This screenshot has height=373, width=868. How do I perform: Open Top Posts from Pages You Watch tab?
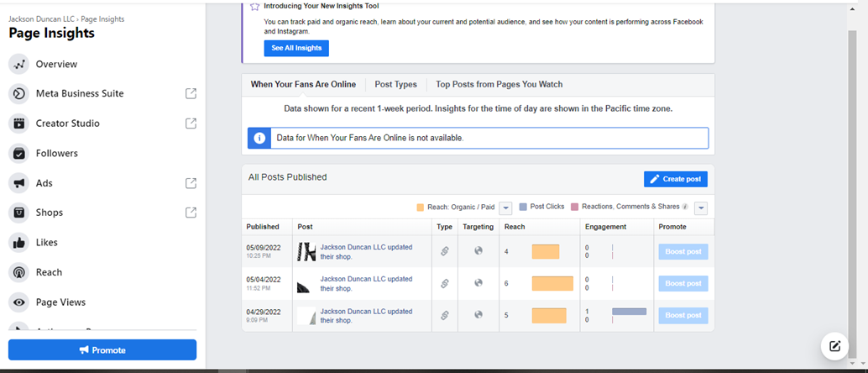(499, 85)
